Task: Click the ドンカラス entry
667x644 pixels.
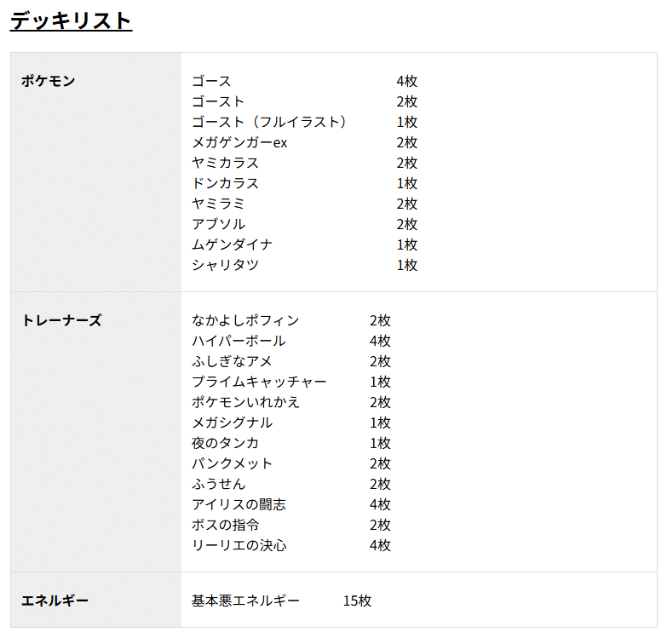Action: point(225,183)
